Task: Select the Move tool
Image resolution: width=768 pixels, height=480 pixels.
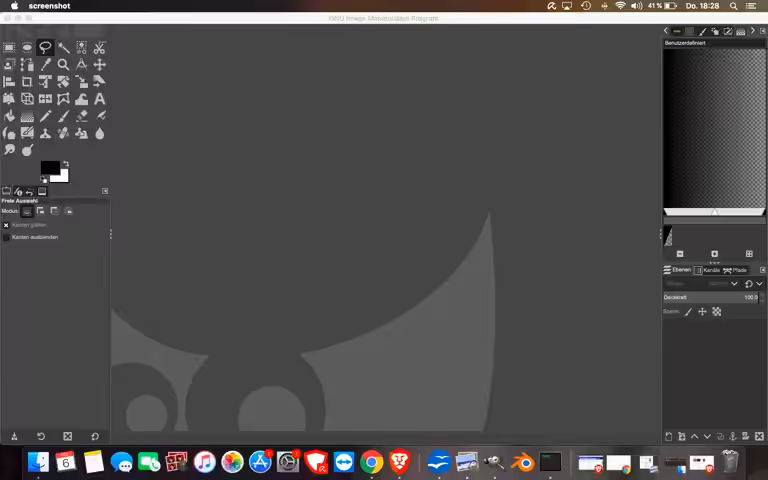Action: tap(99, 65)
